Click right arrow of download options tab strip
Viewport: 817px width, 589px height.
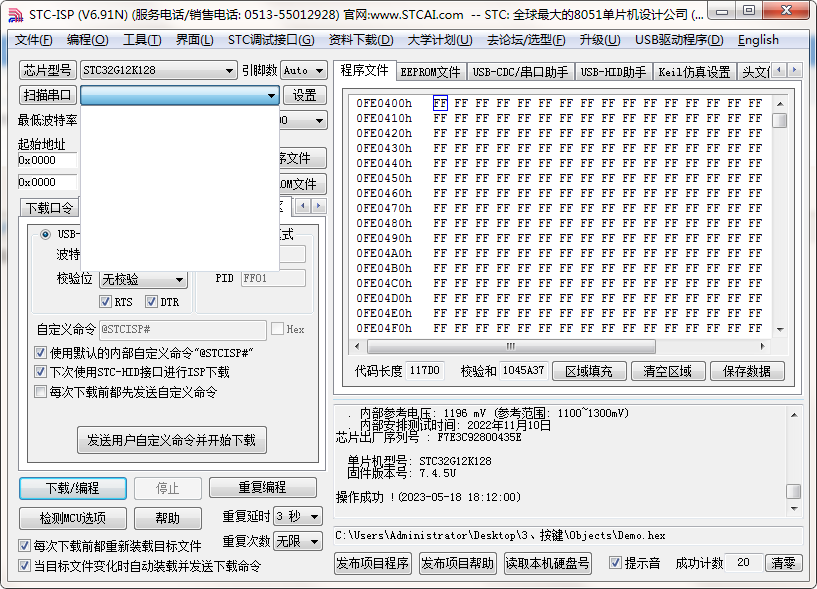[x=319, y=206]
